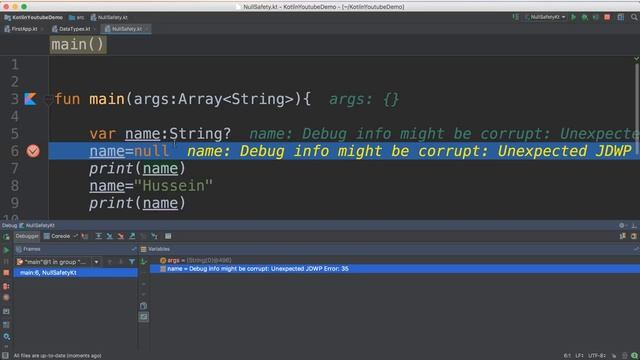Click the Step Into icon
Image resolution: width=640 pixels, height=360 pixels.
click(x=110, y=236)
